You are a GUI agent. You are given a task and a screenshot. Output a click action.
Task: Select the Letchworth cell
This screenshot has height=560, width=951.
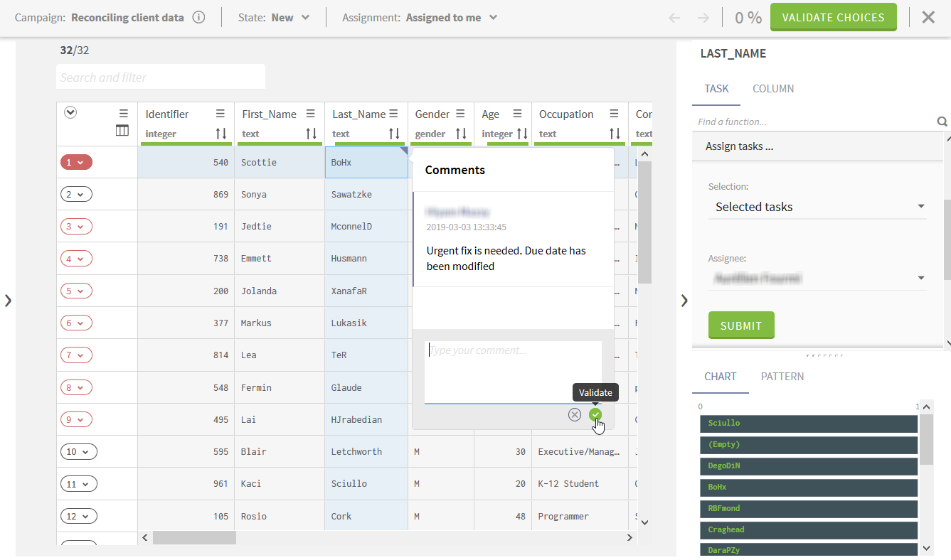click(366, 451)
